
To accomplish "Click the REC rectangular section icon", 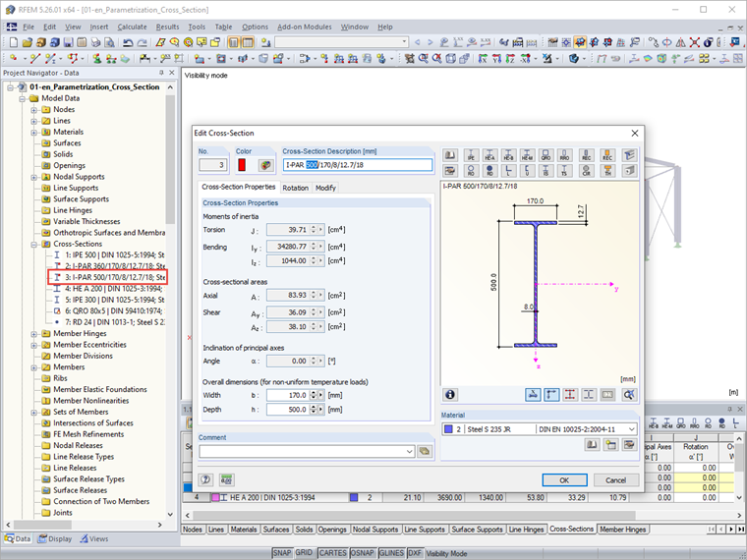I will point(587,155).
